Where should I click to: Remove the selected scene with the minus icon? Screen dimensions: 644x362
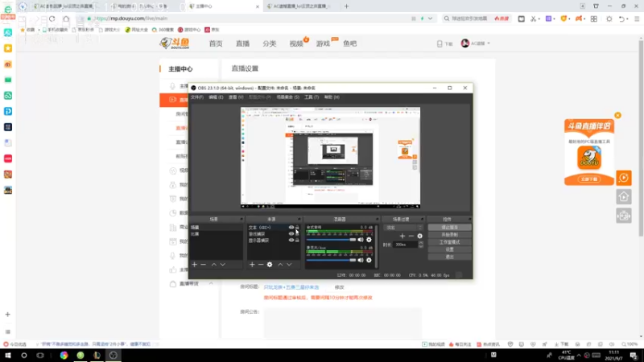(x=204, y=265)
